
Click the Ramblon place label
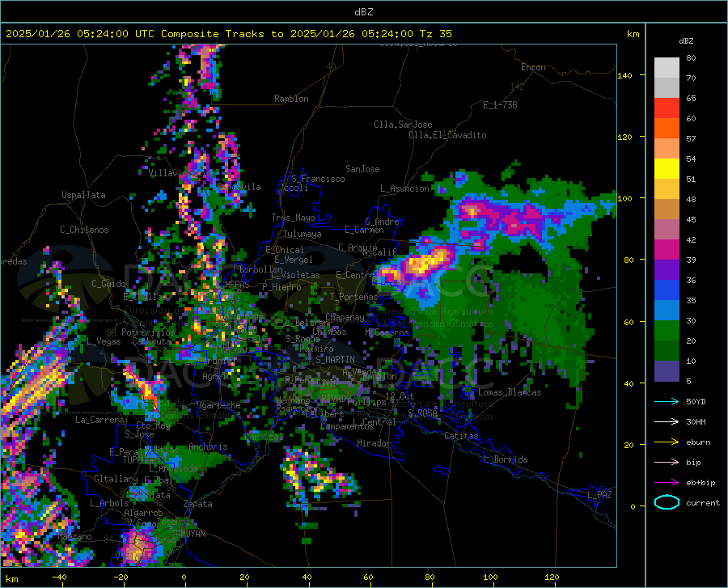tap(291, 99)
